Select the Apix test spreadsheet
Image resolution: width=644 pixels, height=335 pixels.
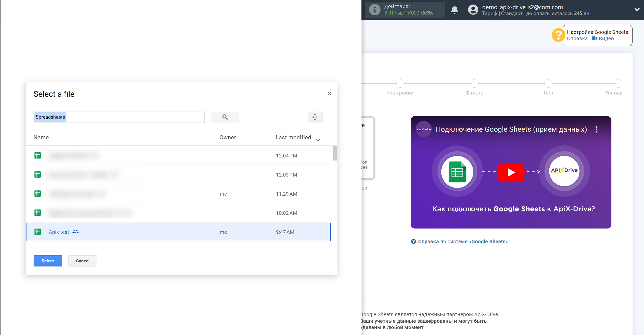point(178,232)
